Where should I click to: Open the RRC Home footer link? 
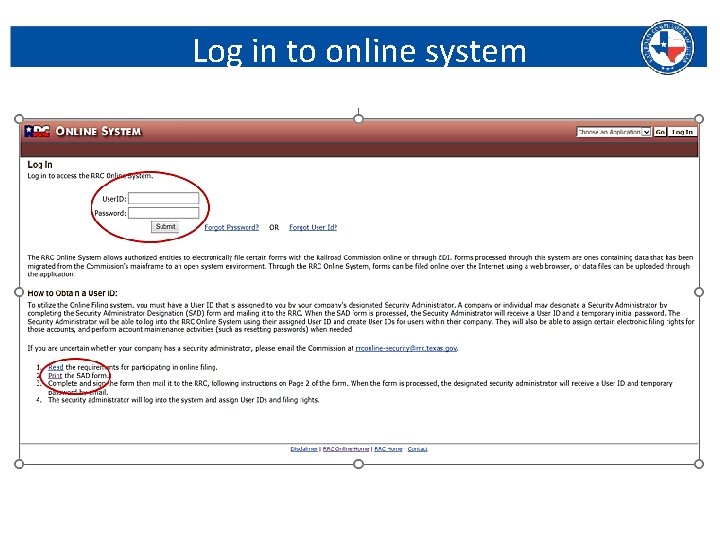(x=388, y=449)
